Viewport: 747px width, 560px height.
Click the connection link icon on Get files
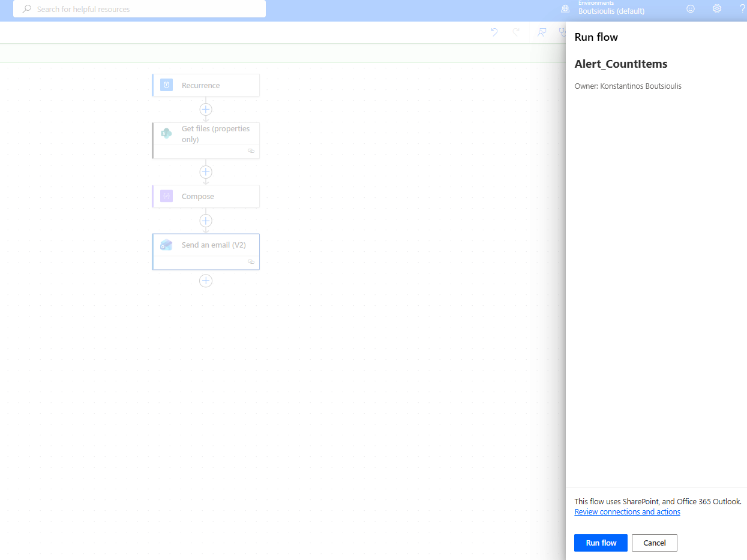point(251,151)
